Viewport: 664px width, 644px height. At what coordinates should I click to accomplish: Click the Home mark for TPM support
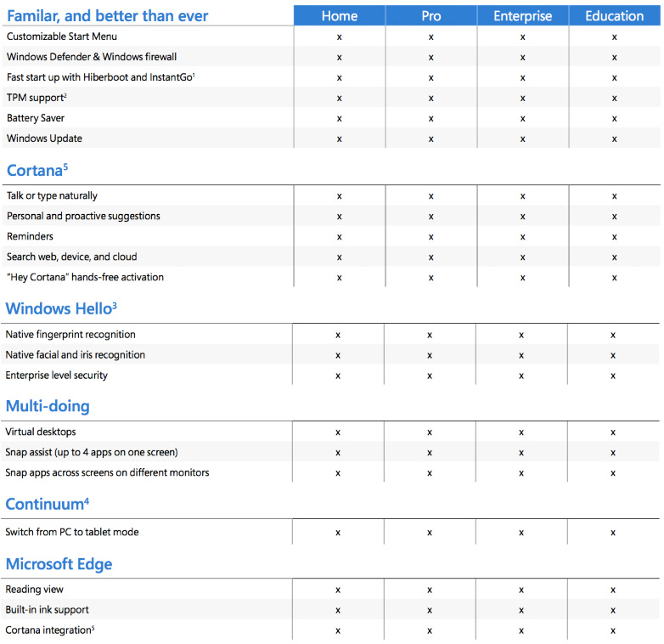pyautogui.click(x=339, y=98)
